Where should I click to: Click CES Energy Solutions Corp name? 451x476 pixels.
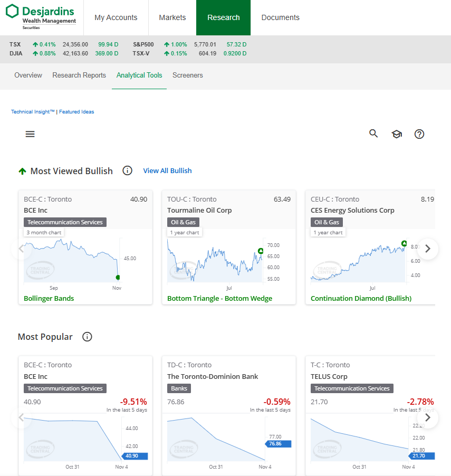[352, 211]
